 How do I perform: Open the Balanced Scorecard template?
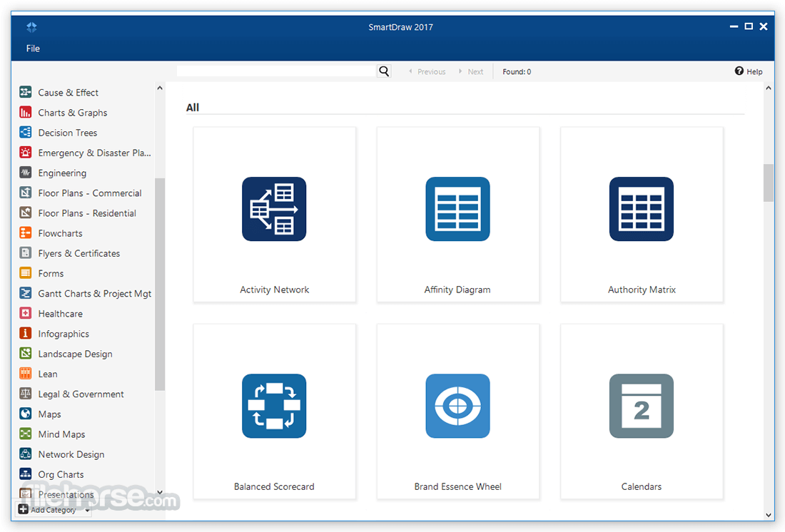coord(274,411)
